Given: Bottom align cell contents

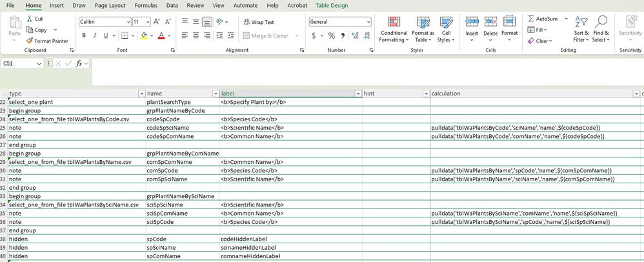Looking at the screenshot, I should (x=207, y=22).
